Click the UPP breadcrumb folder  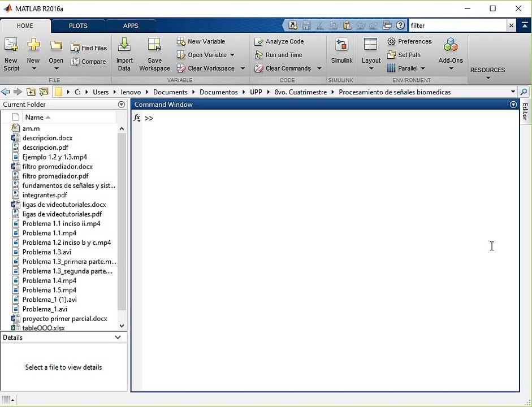pos(256,92)
